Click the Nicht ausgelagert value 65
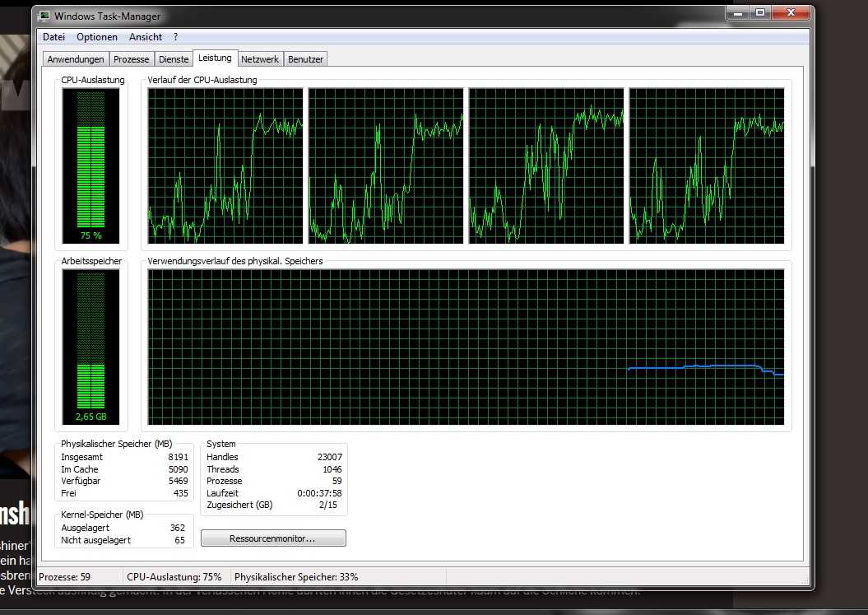868x615 pixels. tap(180, 540)
